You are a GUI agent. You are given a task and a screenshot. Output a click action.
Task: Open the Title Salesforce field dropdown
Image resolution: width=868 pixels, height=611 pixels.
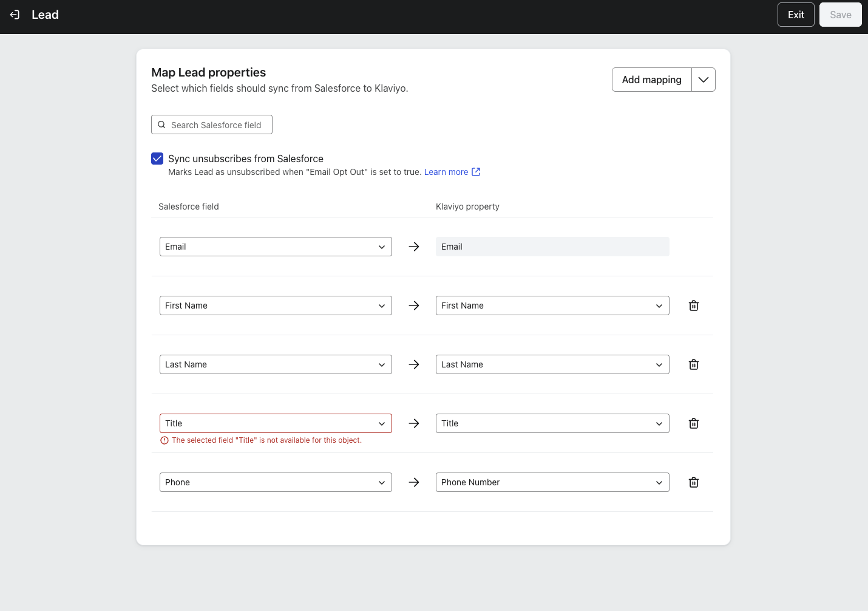tap(276, 423)
